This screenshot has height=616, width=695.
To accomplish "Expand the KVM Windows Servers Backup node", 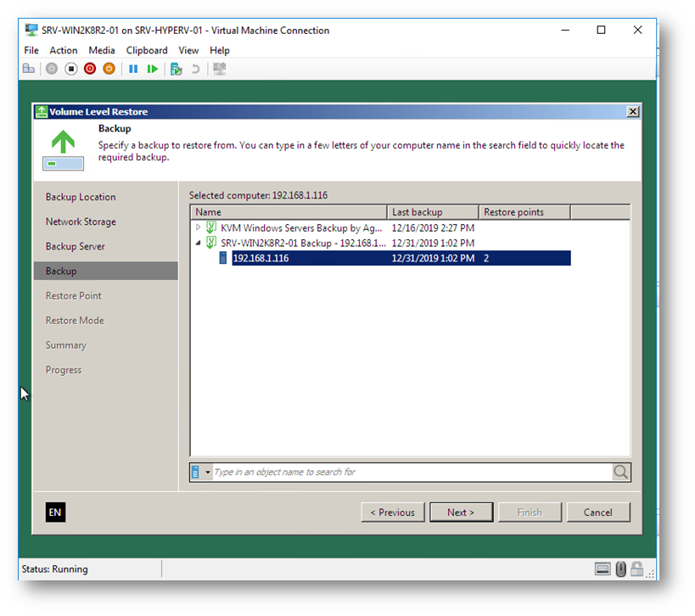I will pos(198,227).
